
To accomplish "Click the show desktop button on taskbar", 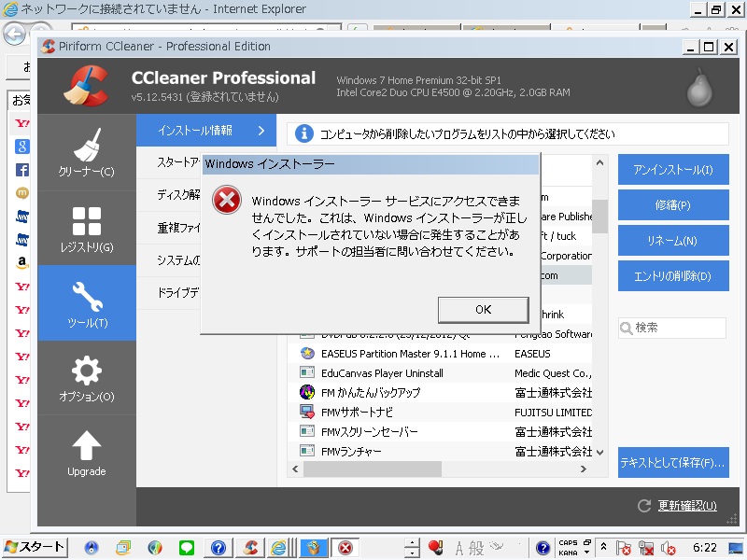I will point(736,548).
